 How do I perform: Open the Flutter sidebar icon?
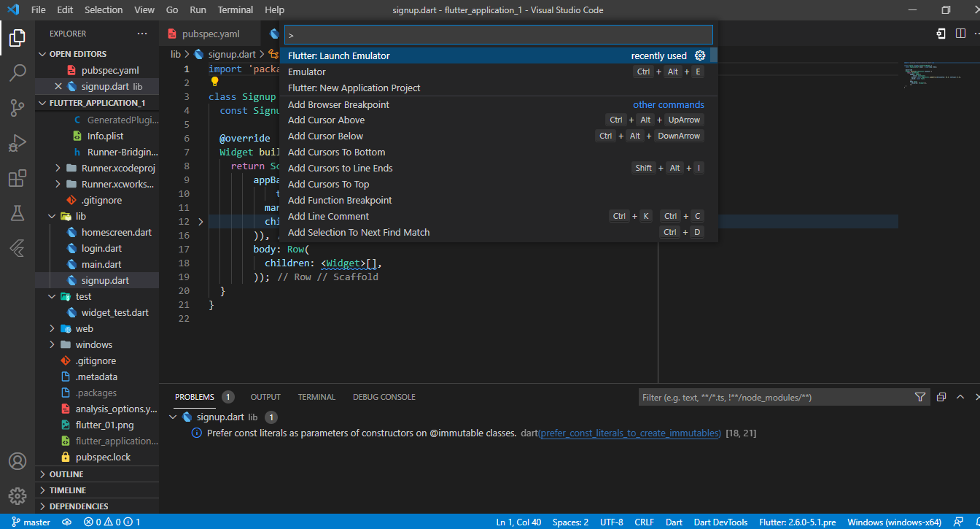(x=17, y=248)
